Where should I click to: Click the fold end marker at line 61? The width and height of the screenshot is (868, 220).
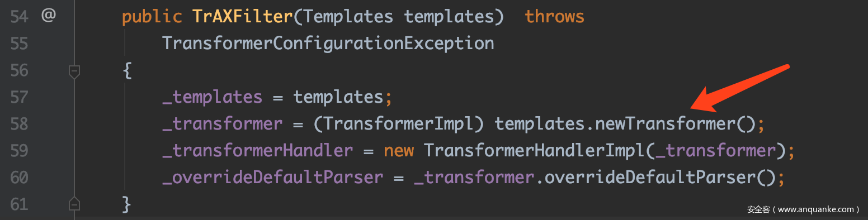coord(74,203)
